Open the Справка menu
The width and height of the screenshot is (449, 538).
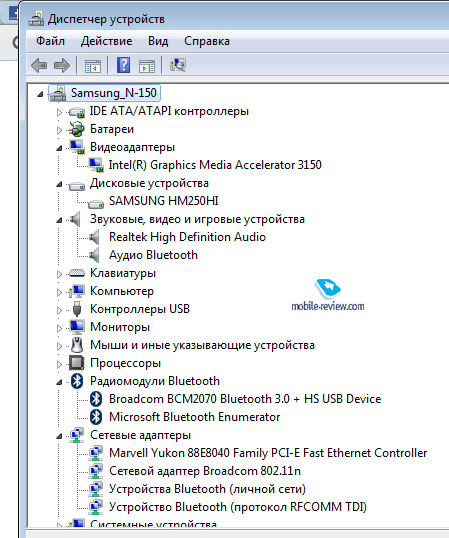tap(207, 41)
